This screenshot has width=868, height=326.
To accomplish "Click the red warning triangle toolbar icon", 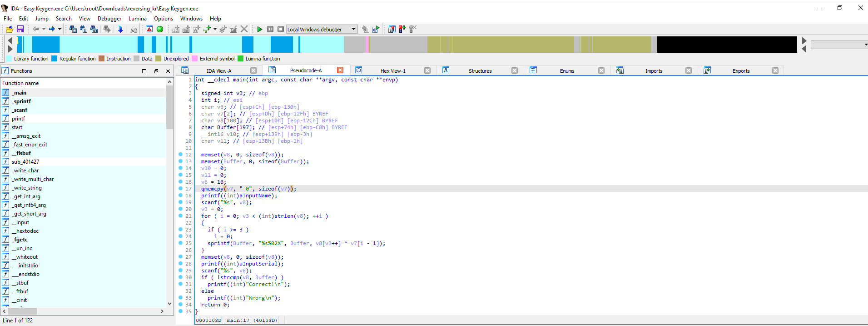I will coord(149,29).
